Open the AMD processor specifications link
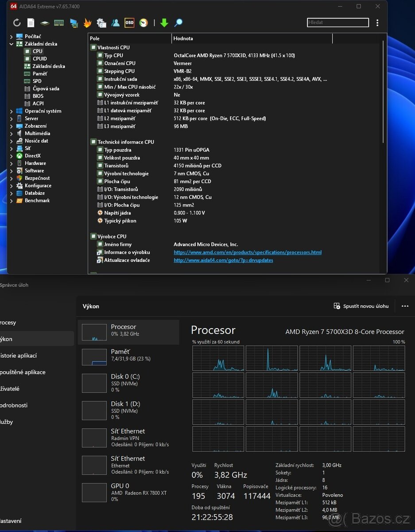Screen dimensions: 415x532 pyautogui.click(x=247, y=252)
